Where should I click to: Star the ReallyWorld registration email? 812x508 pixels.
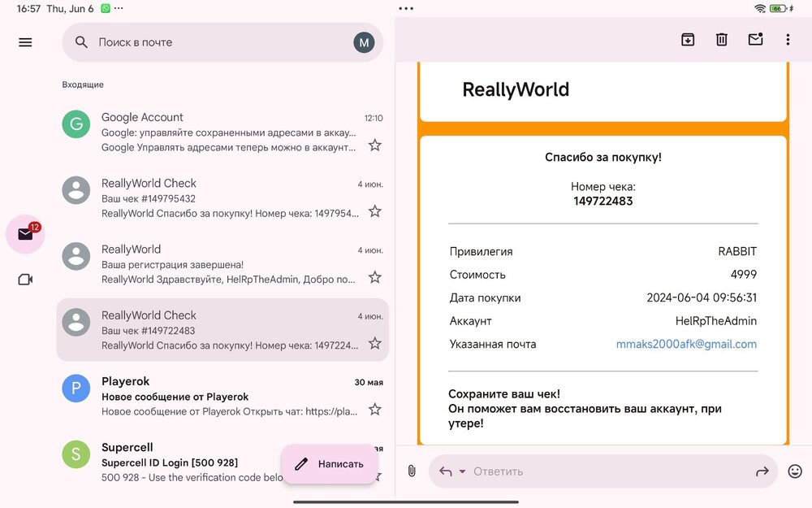click(375, 277)
